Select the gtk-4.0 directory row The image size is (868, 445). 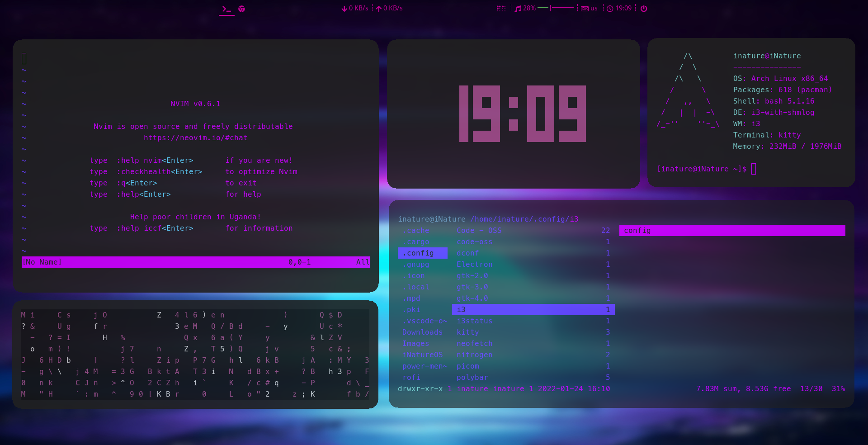click(x=533, y=298)
